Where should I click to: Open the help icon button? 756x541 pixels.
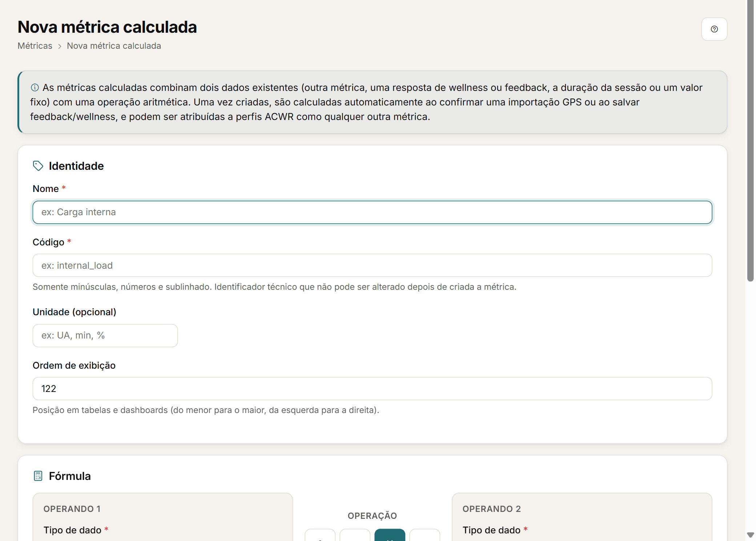(714, 29)
